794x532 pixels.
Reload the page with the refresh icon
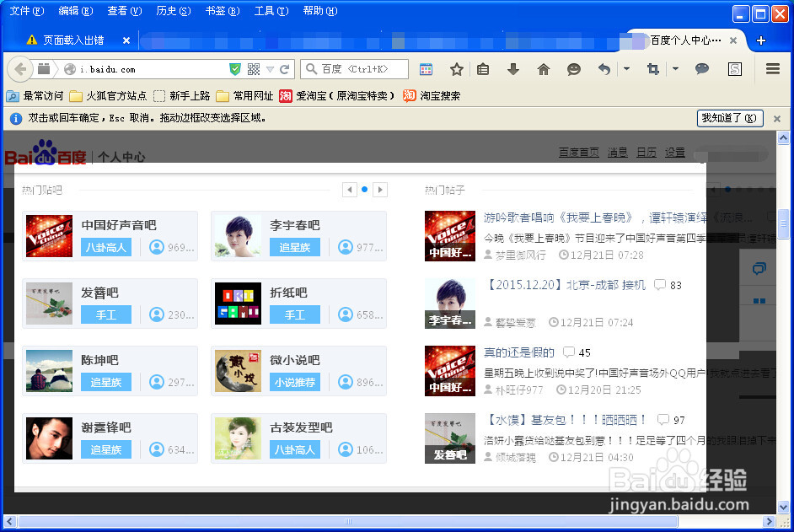[285, 69]
